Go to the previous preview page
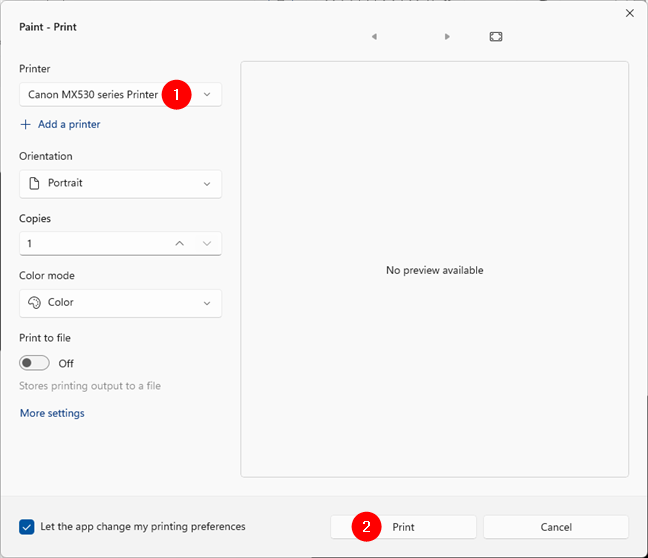The width and height of the screenshot is (648, 558). [x=374, y=37]
